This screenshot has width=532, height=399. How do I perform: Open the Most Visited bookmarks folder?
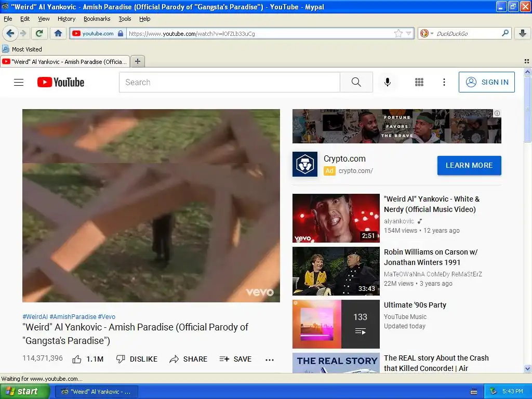coord(22,49)
